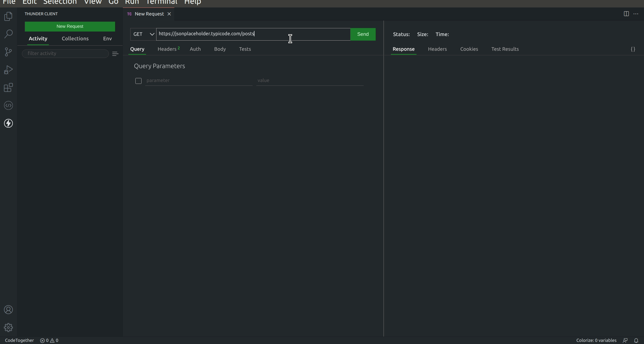Open the Run menu
Viewport: 644px width, 344px height.
pos(132,2)
